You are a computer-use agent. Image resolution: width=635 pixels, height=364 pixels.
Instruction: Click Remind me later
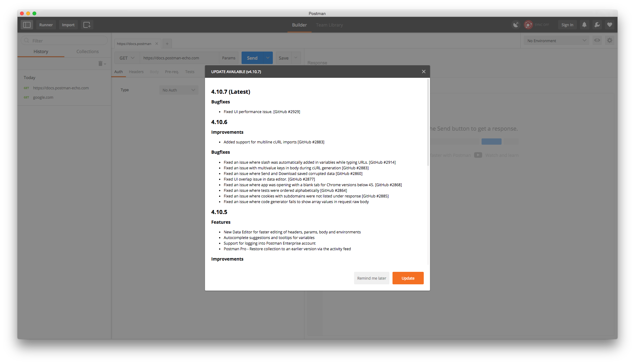(x=372, y=278)
